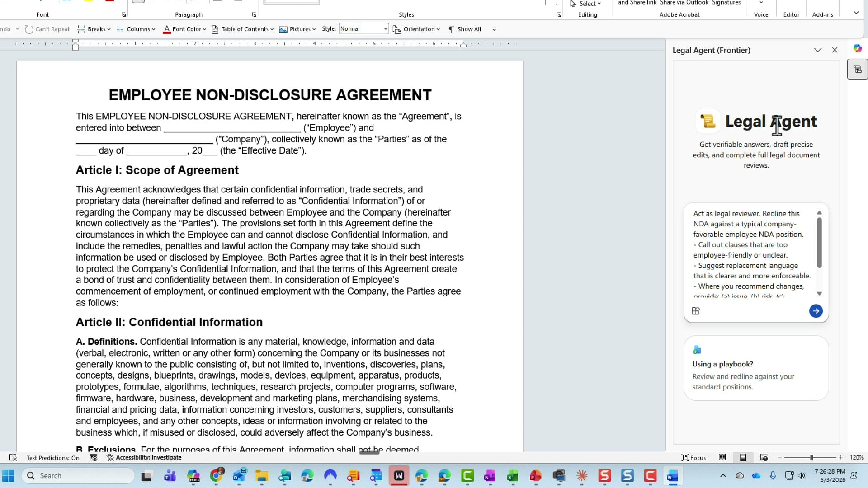Viewport: 868px width, 488px height.
Task: Switch to Read Mode view
Action: (722, 458)
